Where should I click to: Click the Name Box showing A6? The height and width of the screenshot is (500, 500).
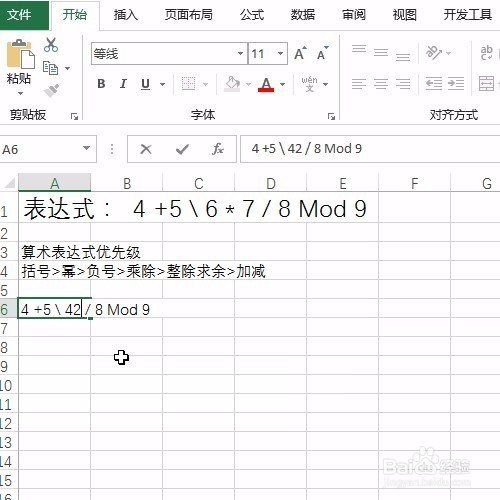click(x=40, y=149)
